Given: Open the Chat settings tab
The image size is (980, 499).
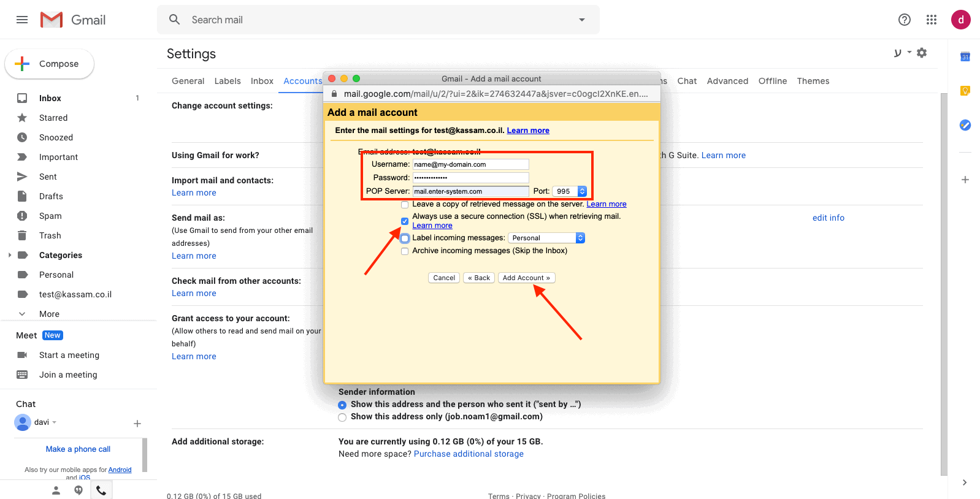Looking at the screenshot, I should point(687,81).
